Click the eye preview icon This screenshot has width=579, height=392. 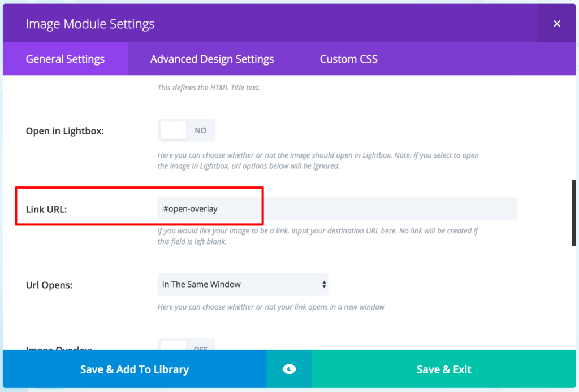(x=289, y=369)
